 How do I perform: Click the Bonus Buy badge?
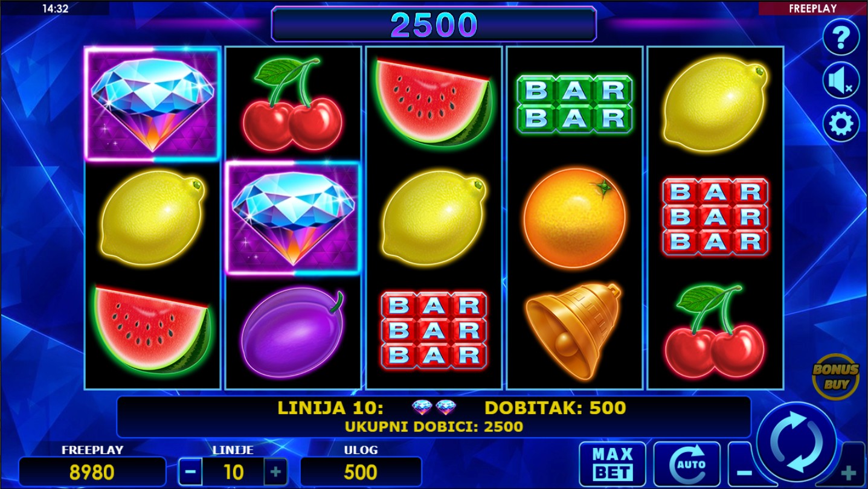835,376
